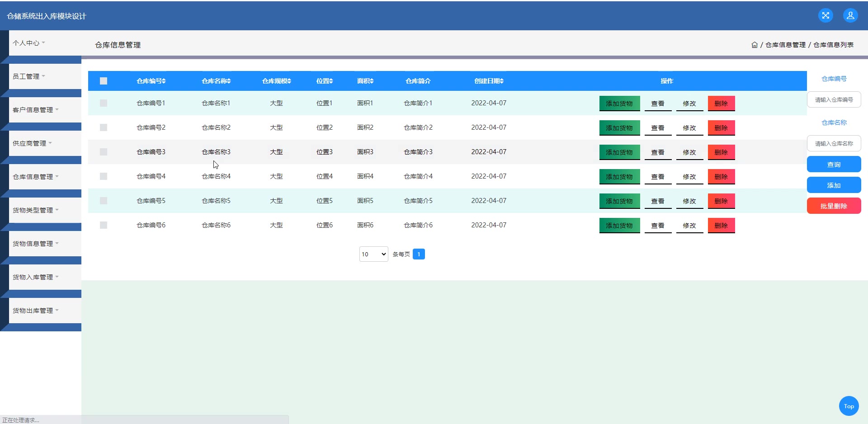
Task: Sort by 创建日期 column arrows
Action: 501,81
